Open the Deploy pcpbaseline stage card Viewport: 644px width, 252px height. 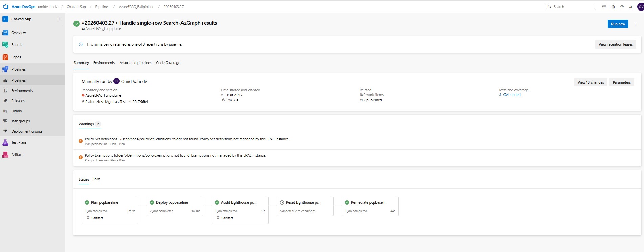[175, 206]
